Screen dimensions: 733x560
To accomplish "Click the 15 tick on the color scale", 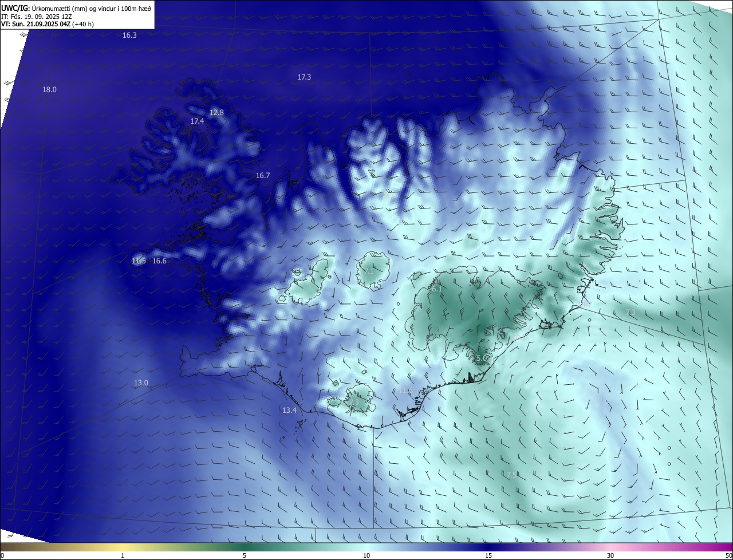I will click(x=488, y=556).
